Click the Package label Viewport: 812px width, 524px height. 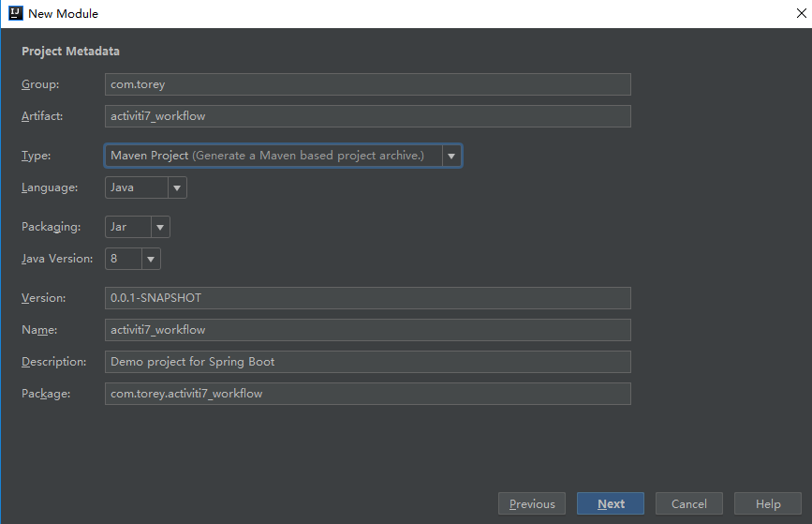(x=46, y=394)
